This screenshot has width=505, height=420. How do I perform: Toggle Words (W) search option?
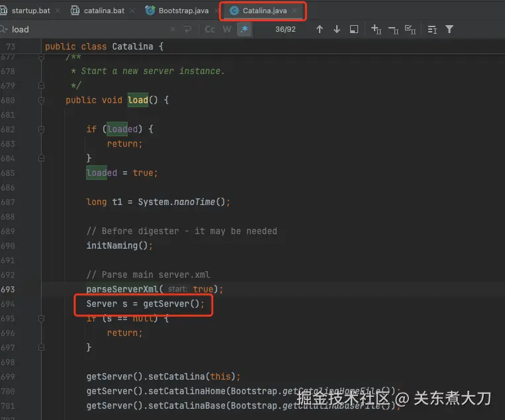click(227, 29)
